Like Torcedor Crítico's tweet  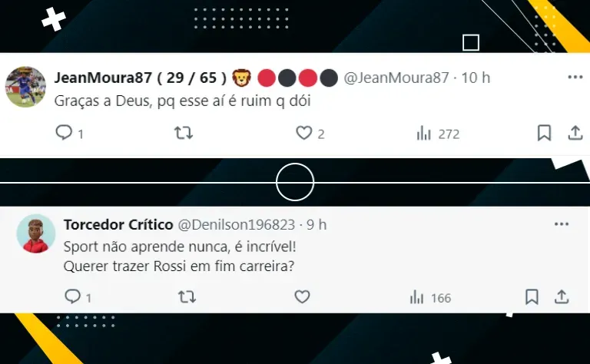point(302,296)
